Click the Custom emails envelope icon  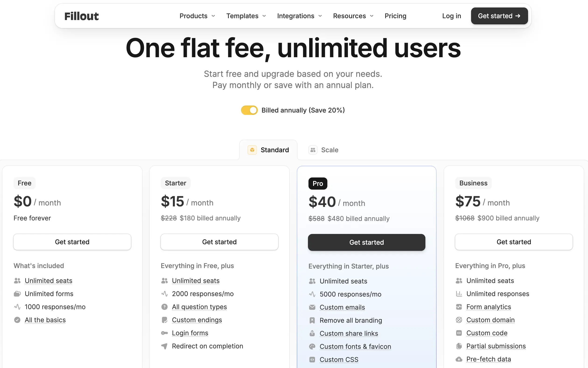[312, 307]
